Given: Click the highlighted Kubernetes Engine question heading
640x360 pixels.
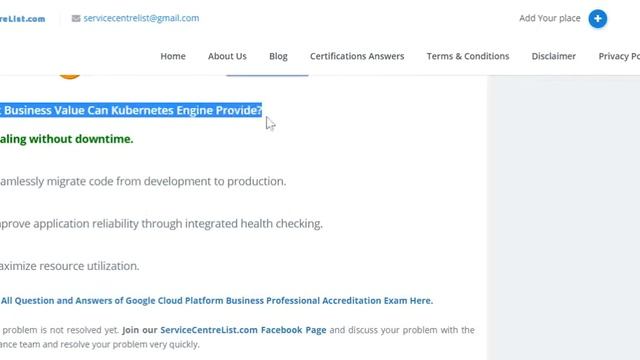Looking at the screenshot, I should click(131, 110).
